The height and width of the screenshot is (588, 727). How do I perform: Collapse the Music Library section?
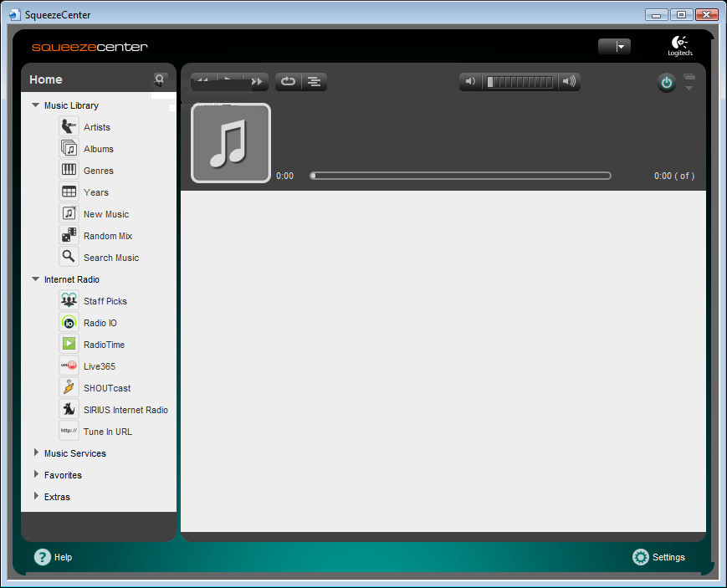[35, 105]
